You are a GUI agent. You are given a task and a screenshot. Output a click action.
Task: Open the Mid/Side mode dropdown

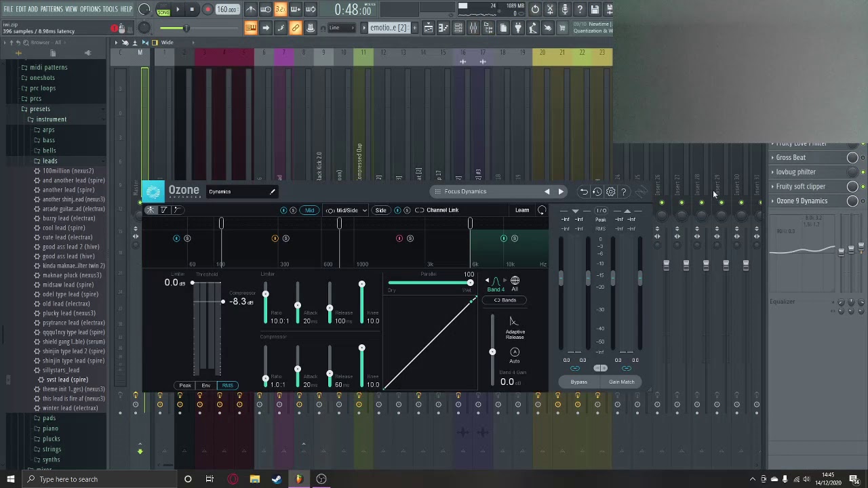point(347,210)
